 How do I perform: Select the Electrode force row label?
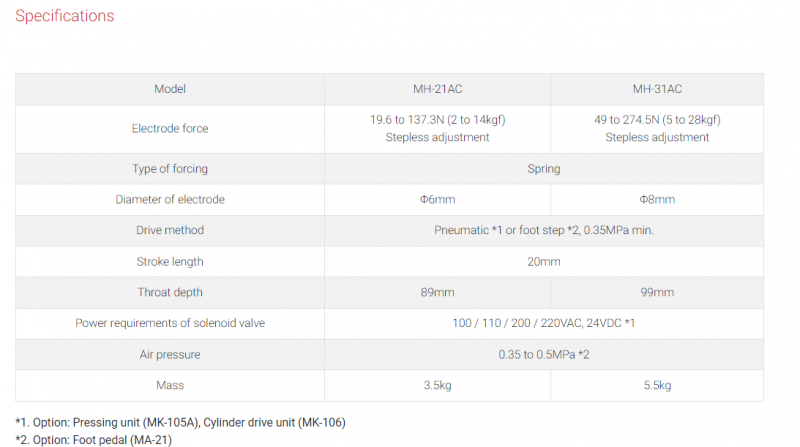[170, 129]
